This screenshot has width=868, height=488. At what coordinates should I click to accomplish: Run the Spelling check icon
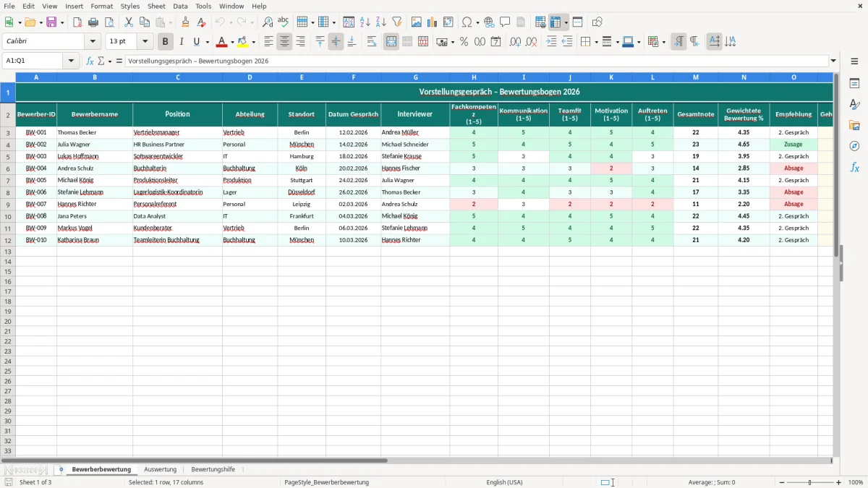click(x=284, y=22)
